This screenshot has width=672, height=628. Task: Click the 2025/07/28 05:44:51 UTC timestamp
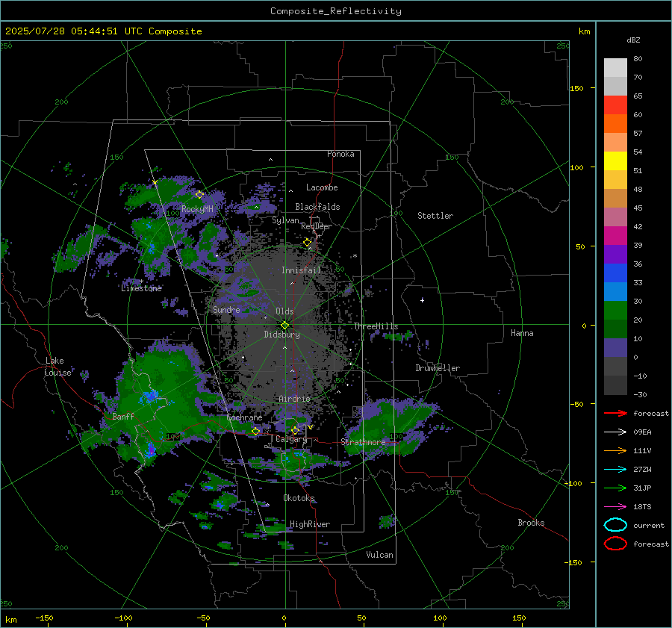click(103, 31)
